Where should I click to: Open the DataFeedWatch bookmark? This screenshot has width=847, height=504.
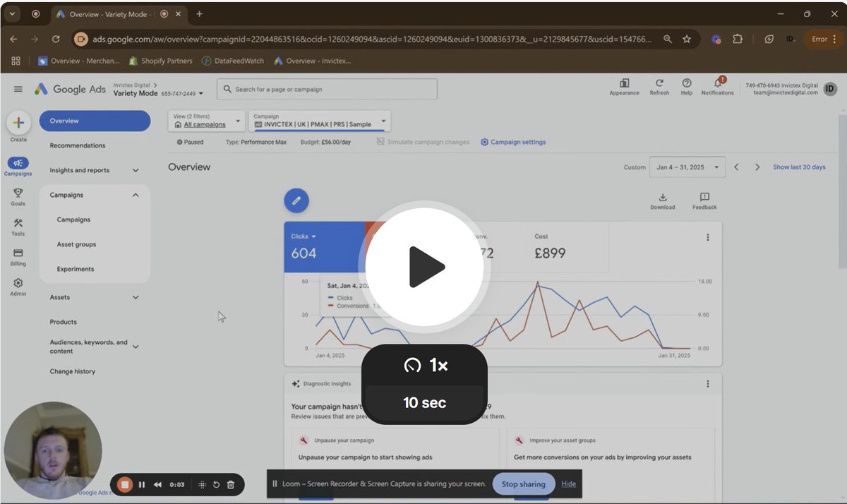[233, 61]
